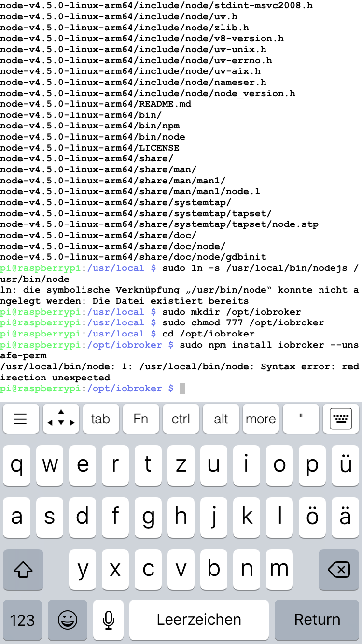Tap the "sudo chmod 777 /opt/iobroker" line

162,322
